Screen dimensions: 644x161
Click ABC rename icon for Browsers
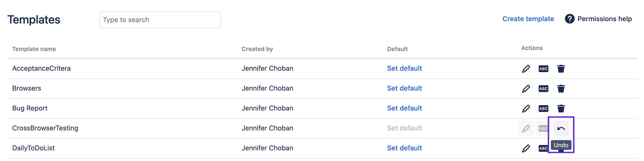(543, 89)
